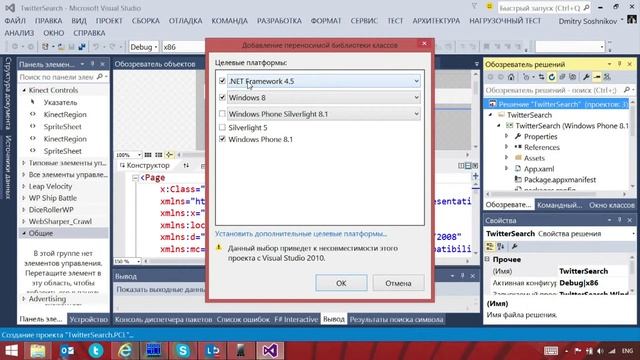Open the СБОРКА menu

click(146, 21)
